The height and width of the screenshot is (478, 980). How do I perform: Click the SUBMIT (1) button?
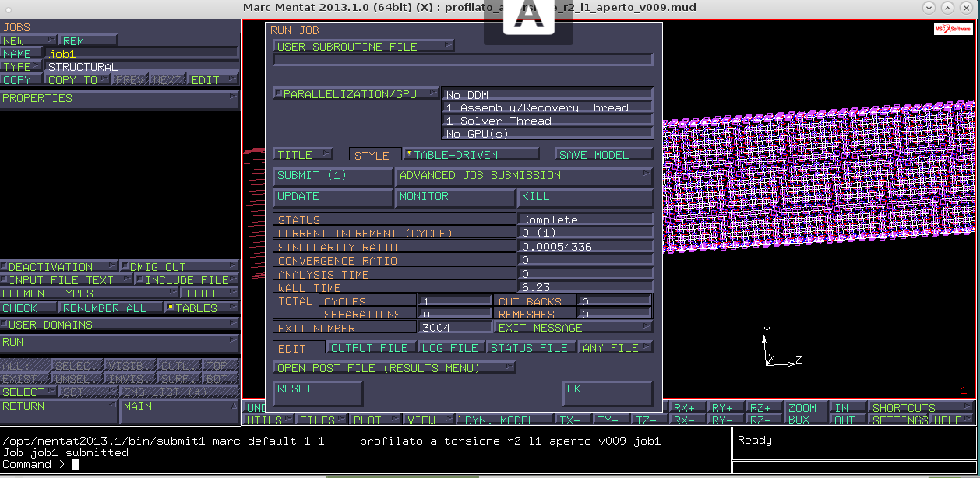point(333,176)
